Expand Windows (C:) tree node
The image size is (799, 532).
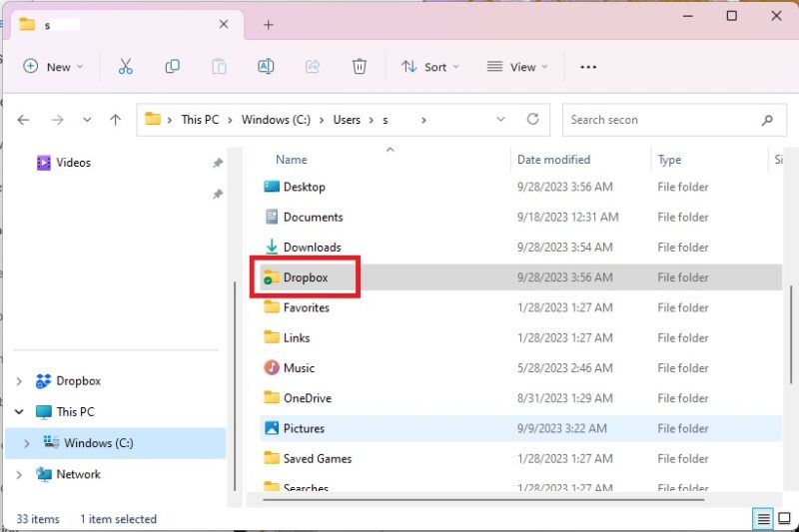(x=27, y=443)
